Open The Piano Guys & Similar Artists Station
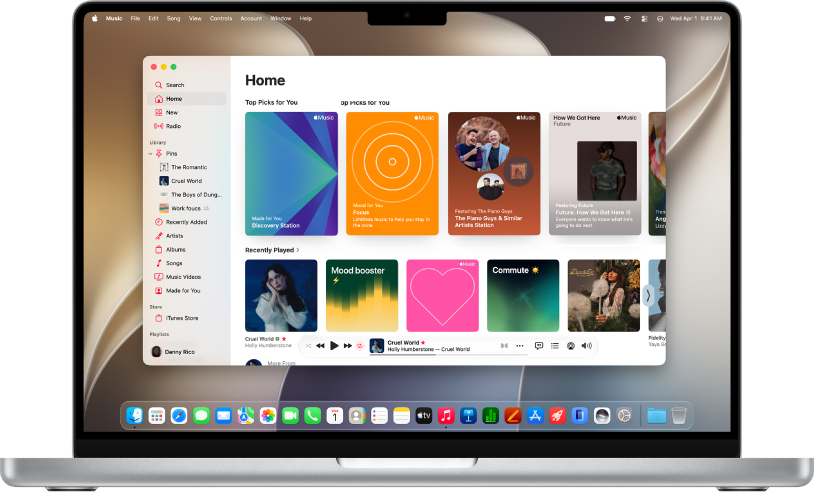This screenshot has height=492, width=814. point(494,173)
